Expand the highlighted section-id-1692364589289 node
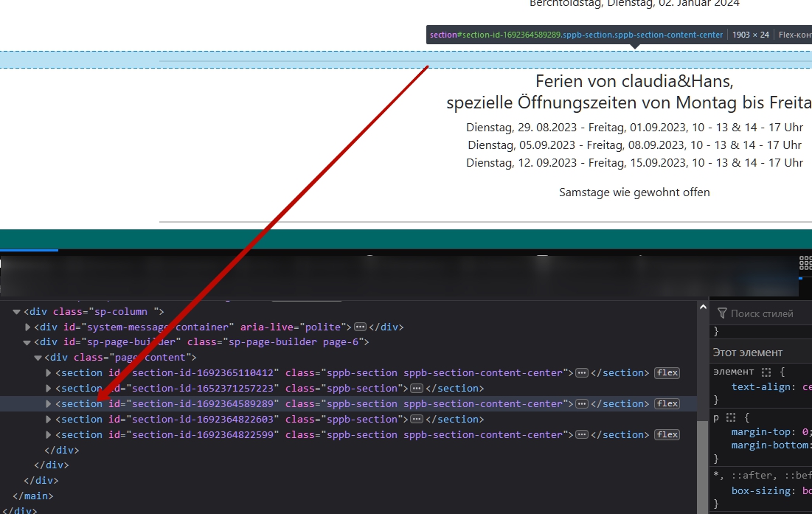This screenshot has width=812, height=514. tap(49, 404)
